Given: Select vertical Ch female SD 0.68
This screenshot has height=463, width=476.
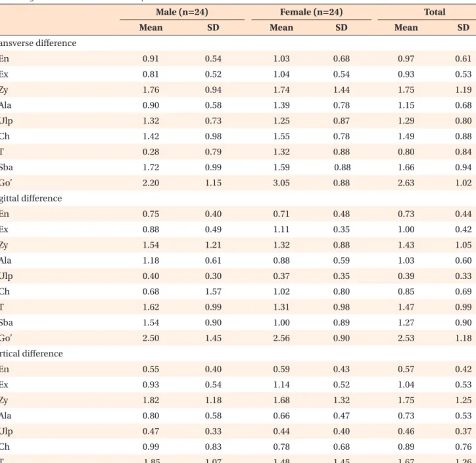Looking at the screenshot, I should click(x=341, y=447).
